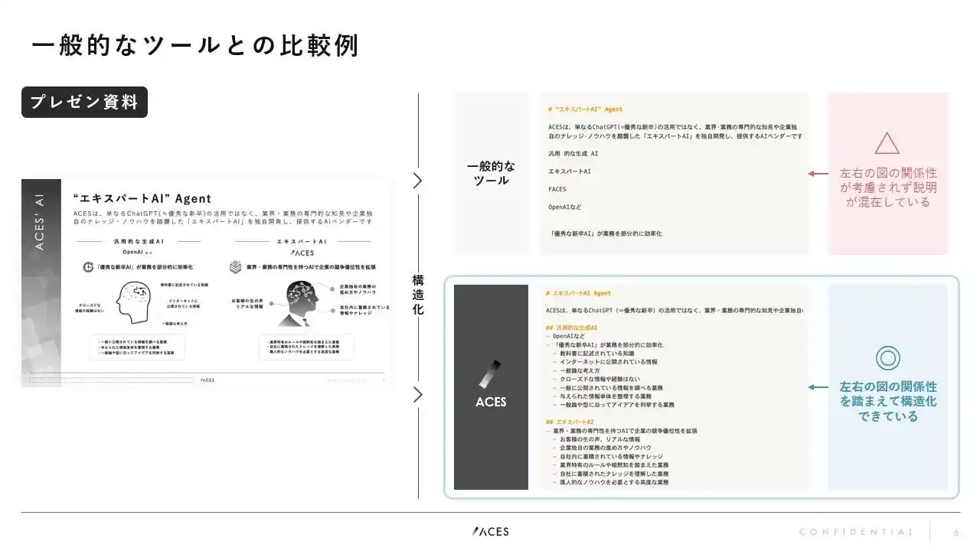Click the ACES logo in the slide footer

point(490,531)
